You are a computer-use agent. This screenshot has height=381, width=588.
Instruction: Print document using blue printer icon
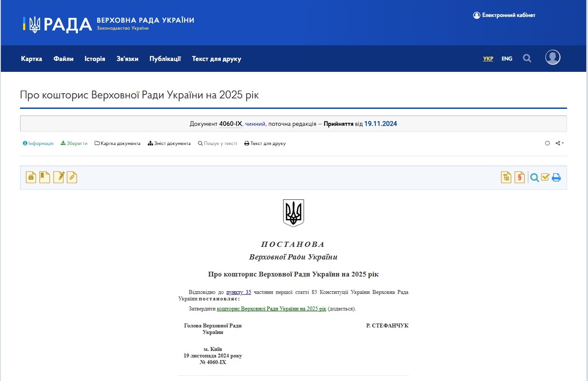556,177
